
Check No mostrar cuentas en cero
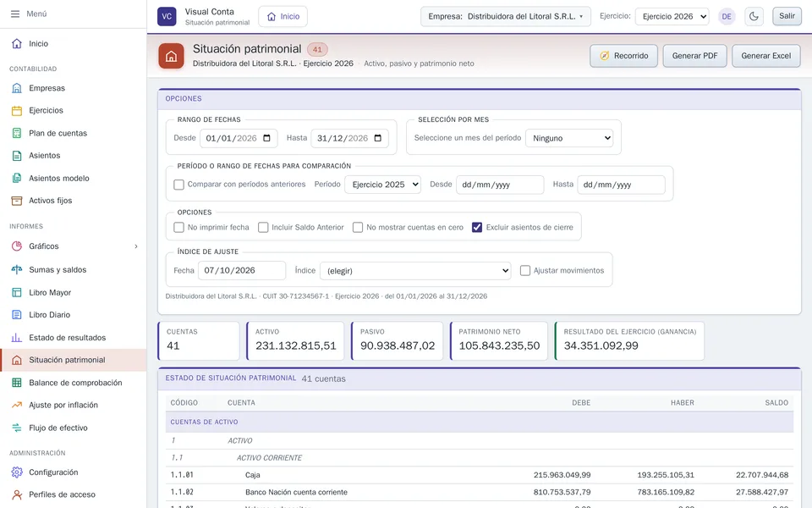click(x=357, y=227)
